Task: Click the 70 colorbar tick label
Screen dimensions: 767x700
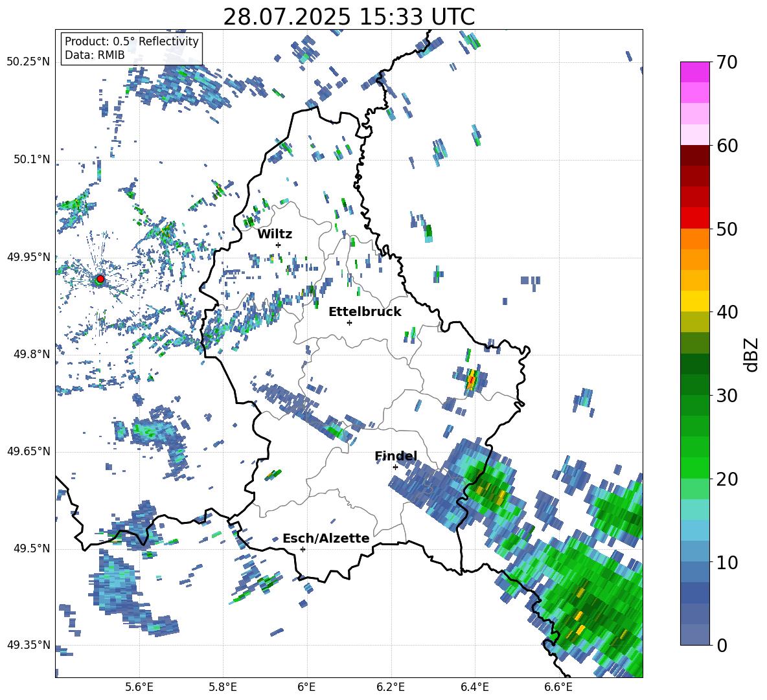Action: (726, 63)
